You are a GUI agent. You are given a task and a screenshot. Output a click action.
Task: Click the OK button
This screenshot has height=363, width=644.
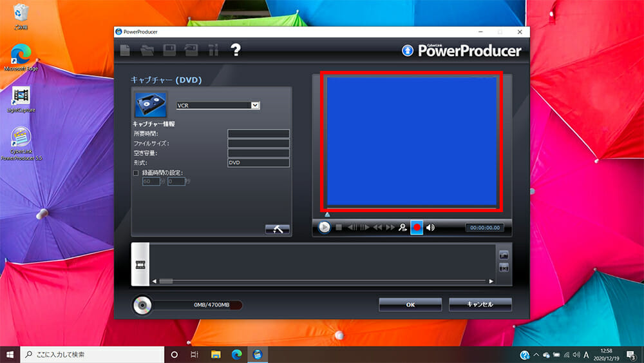point(410,304)
